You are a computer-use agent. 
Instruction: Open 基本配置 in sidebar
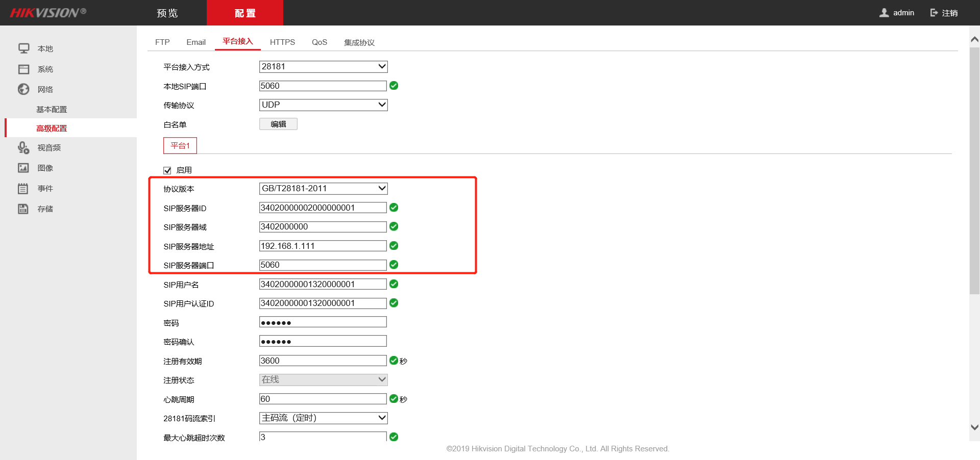52,109
